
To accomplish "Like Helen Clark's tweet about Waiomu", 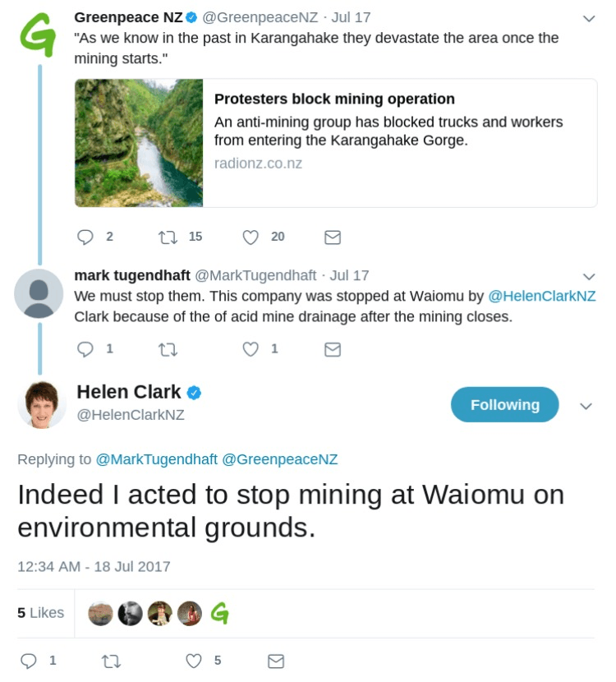I will click(x=194, y=661).
